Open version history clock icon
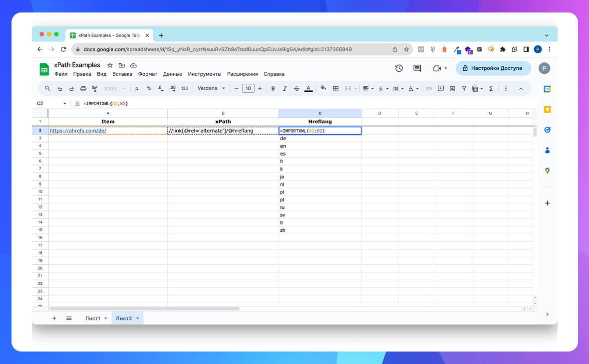The width and height of the screenshot is (589, 364). click(399, 68)
